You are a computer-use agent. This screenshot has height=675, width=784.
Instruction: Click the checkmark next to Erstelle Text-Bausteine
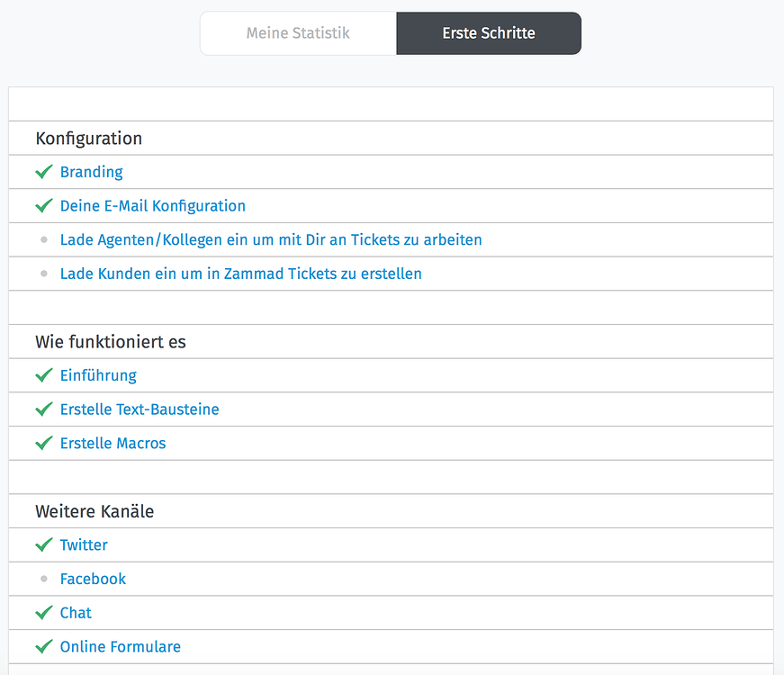coord(43,409)
